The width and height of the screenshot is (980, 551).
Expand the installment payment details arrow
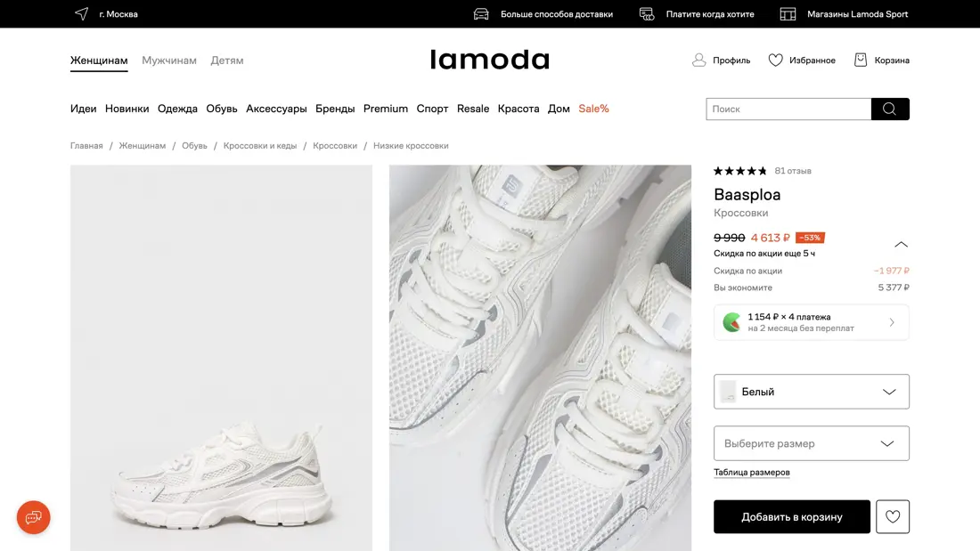pos(891,324)
